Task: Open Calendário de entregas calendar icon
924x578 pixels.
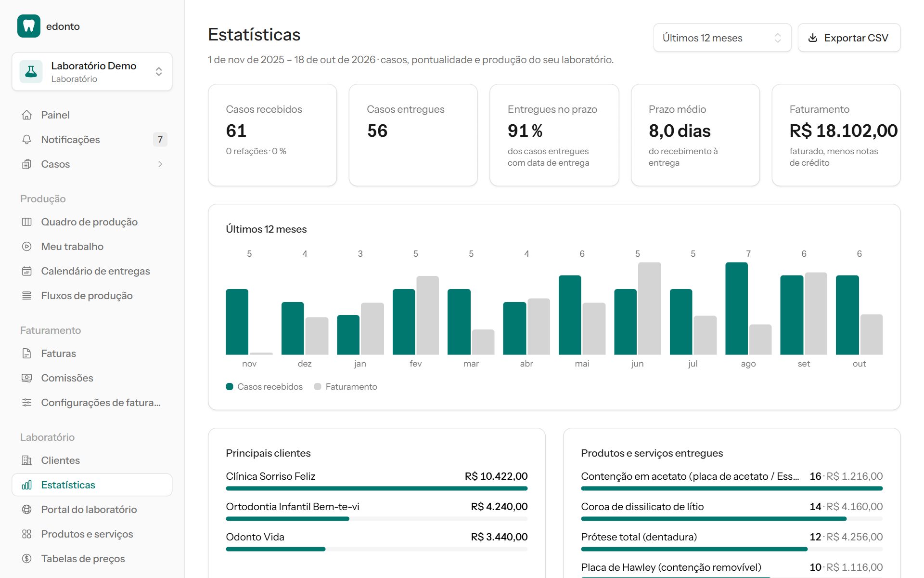Action: 27,271
